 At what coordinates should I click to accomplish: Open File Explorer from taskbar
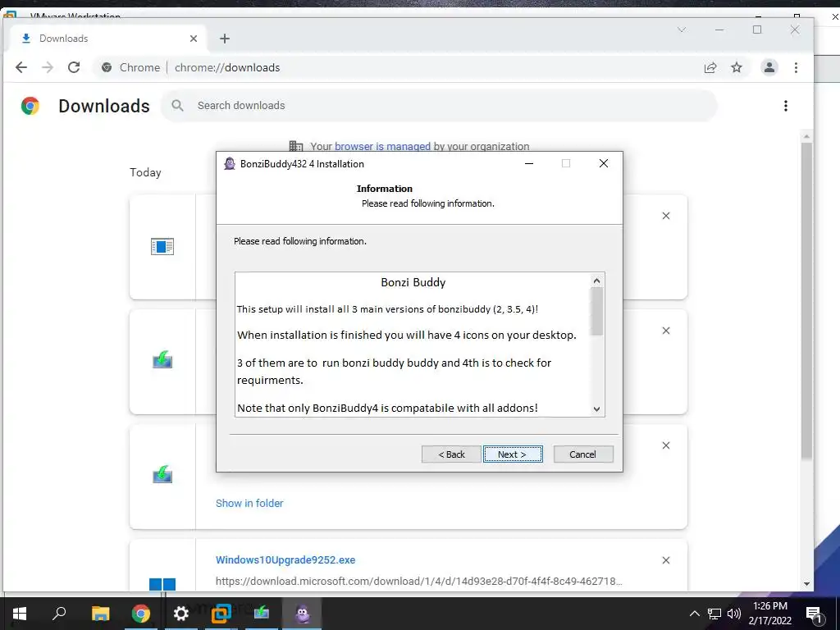pyautogui.click(x=100, y=614)
